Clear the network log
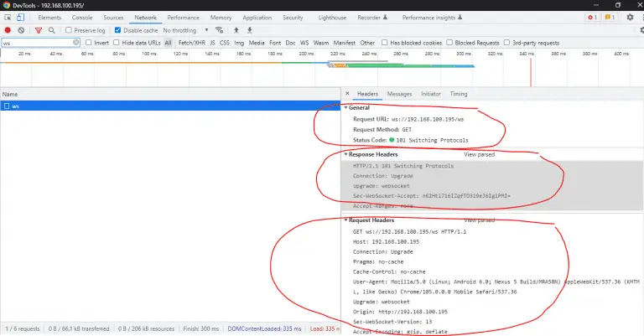Viewport: 644px width, 336px height. pyautogui.click(x=22, y=30)
